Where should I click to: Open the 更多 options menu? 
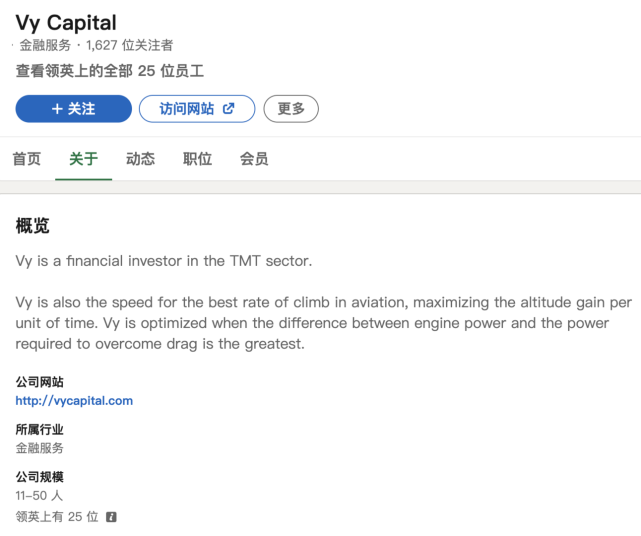[x=291, y=109]
